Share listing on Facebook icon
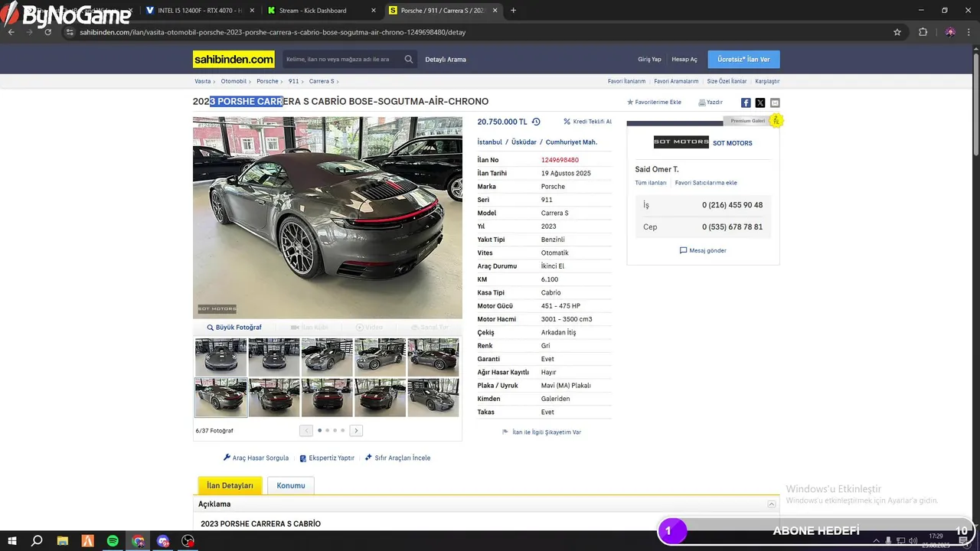The width and height of the screenshot is (980, 551). coord(746,103)
